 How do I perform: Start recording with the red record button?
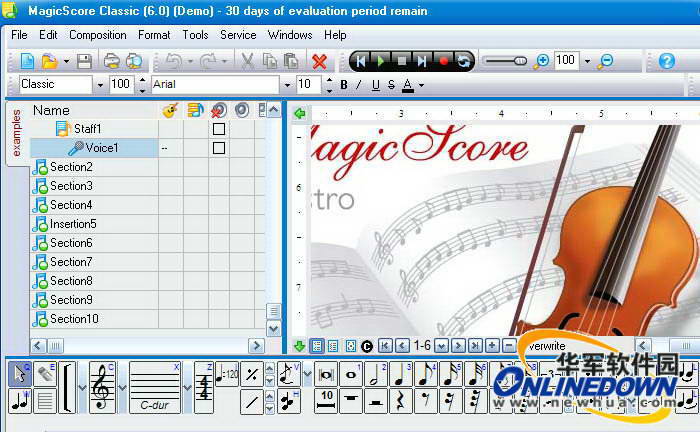click(x=443, y=61)
